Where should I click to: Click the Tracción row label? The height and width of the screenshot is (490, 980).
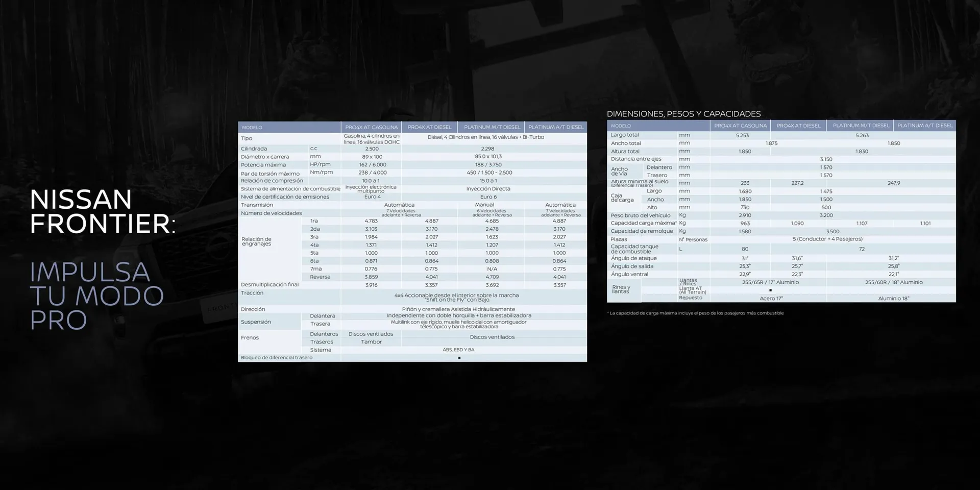pyautogui.click(x=252, y=293)
